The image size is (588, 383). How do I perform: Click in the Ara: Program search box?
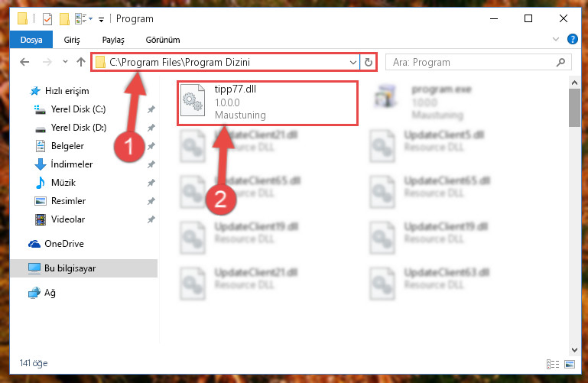pos(473,62)
